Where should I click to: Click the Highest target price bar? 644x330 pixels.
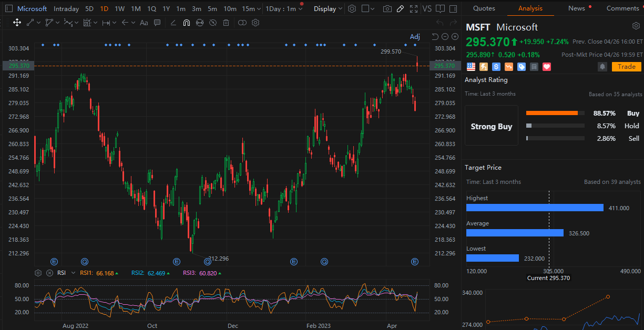coord(535,208)
